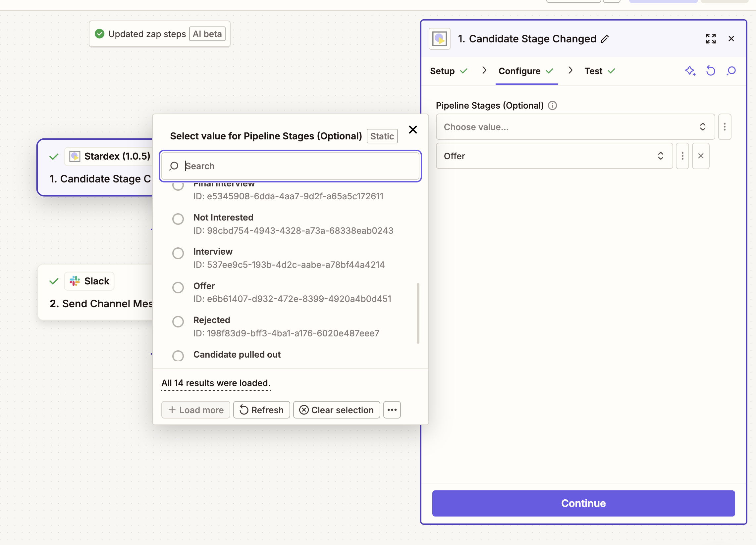Screen dimensions: 756x545
Task: Switch to the Test tab
Action: tap(600, 71)
